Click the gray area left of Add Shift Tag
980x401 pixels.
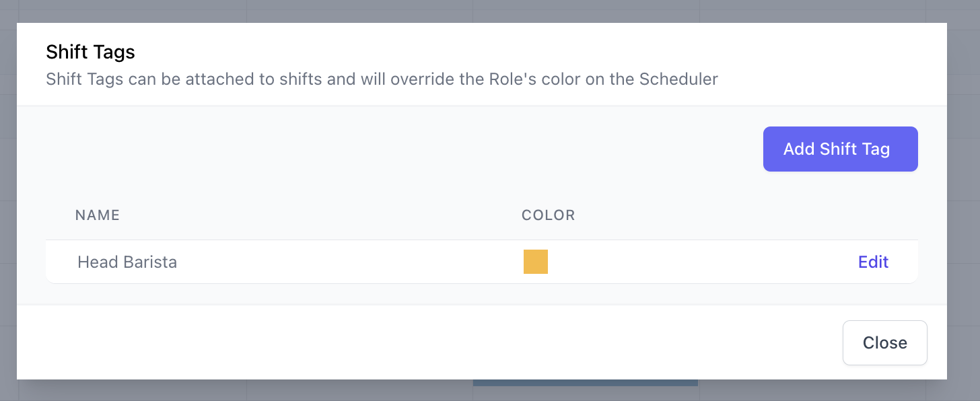point(404,149)
